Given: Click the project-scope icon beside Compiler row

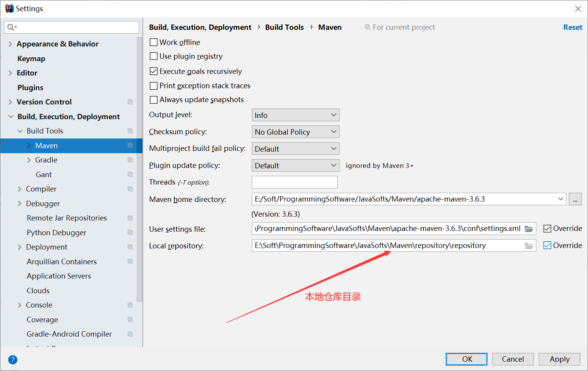Looking at the screenshot, I should pyautogui.click(x=130, y=189).
